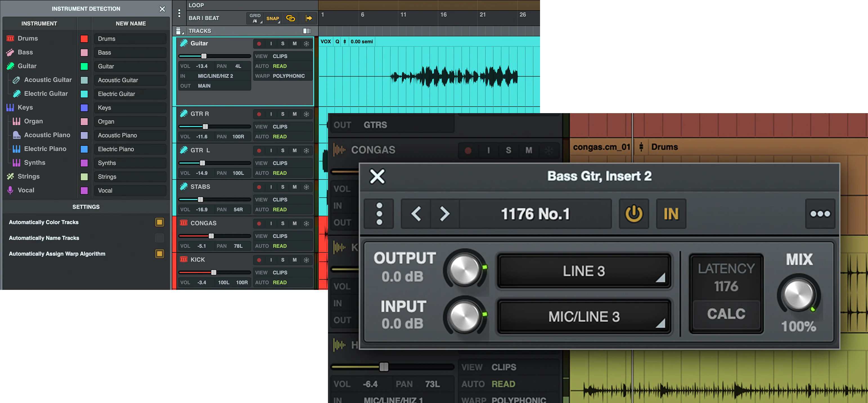Enable the Automatically Name Tracks checkbox
The width and height of the screenshot is (868, 403).
[159, 238]
